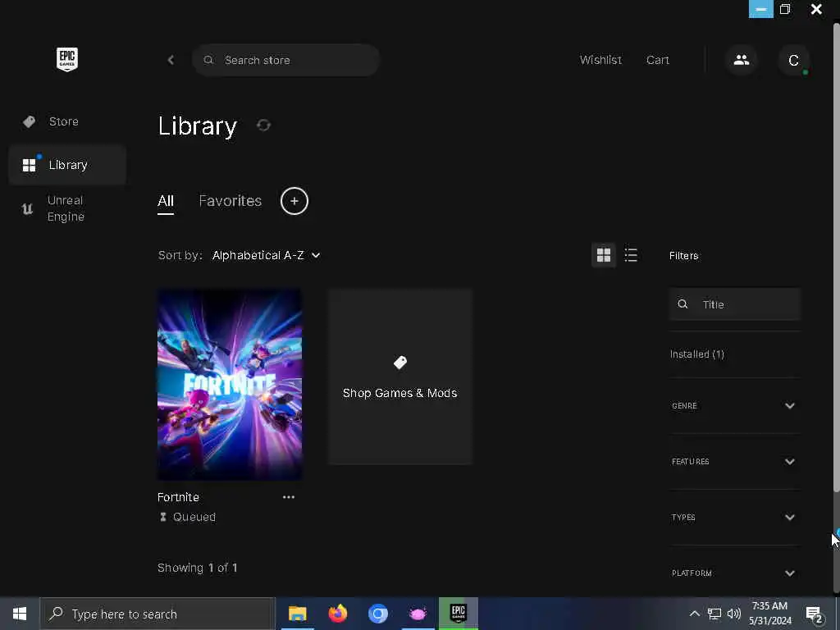Image resolution: width=840 pixels, height=630 pixels.
Task: Open the Shop Games & Mods card
Action: [400, 377]
